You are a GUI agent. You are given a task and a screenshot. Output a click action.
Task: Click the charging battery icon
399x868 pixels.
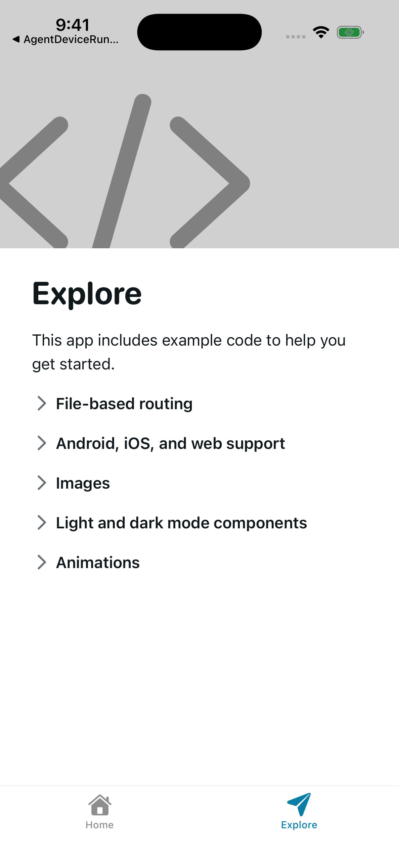coord(350,33)
